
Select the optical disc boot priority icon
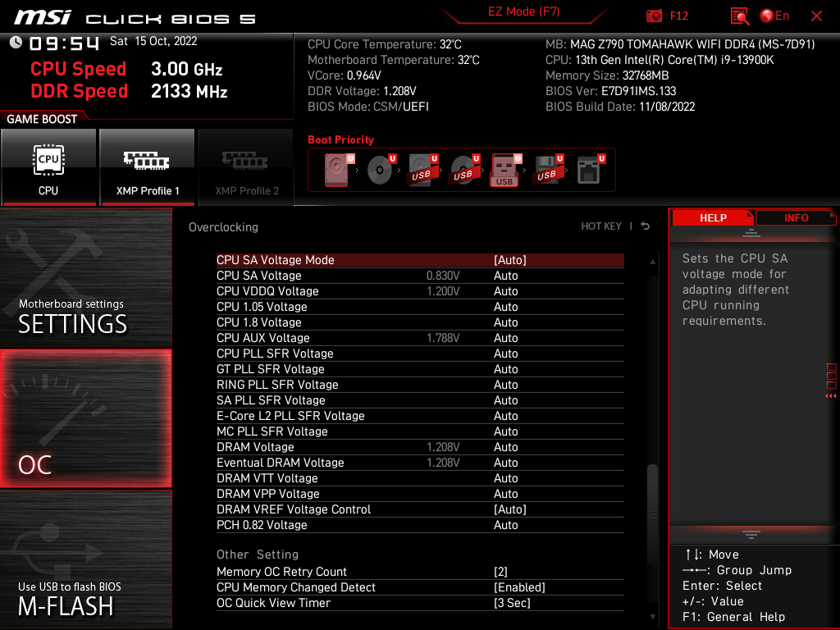pos(381,170)
